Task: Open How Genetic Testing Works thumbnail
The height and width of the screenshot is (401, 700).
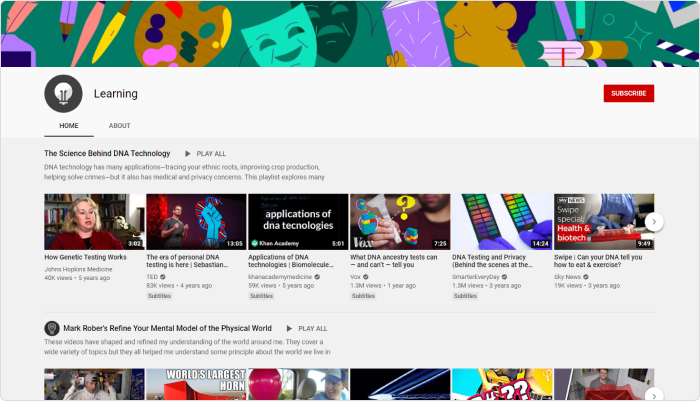Action: (x=94, y=221)
